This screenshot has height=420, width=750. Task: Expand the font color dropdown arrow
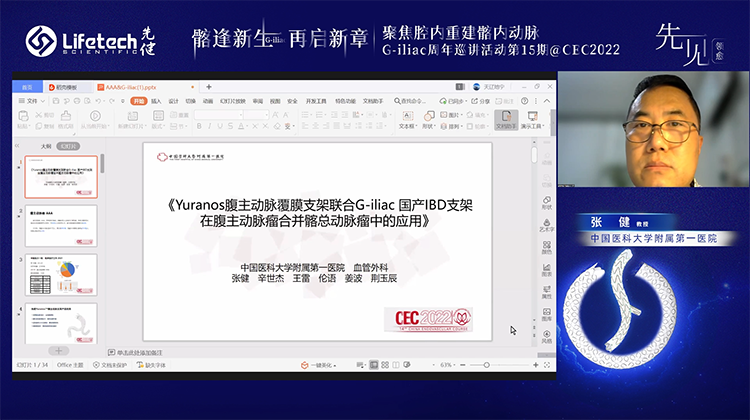[247, 126]
